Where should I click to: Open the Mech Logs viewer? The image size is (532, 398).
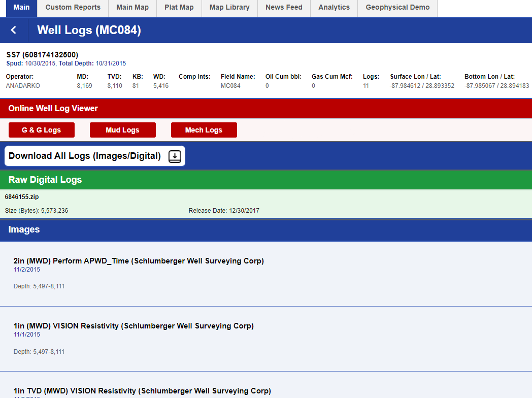point(204,130)
